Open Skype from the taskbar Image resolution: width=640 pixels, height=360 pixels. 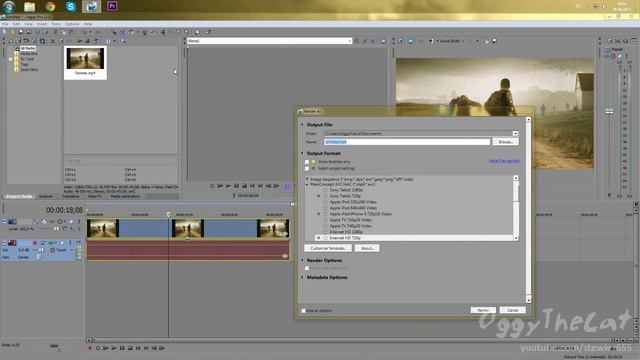coord(71,7)
